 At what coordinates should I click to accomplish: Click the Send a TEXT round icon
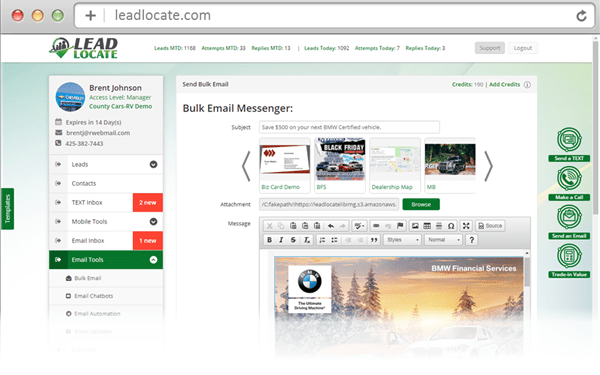[x=569, y=140]
